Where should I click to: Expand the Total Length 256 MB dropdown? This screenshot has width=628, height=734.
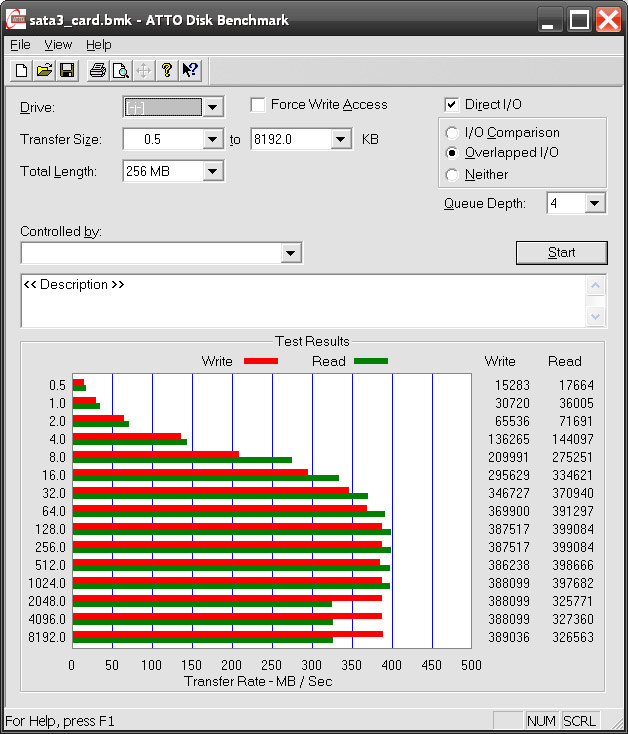(x=212, y=171)
